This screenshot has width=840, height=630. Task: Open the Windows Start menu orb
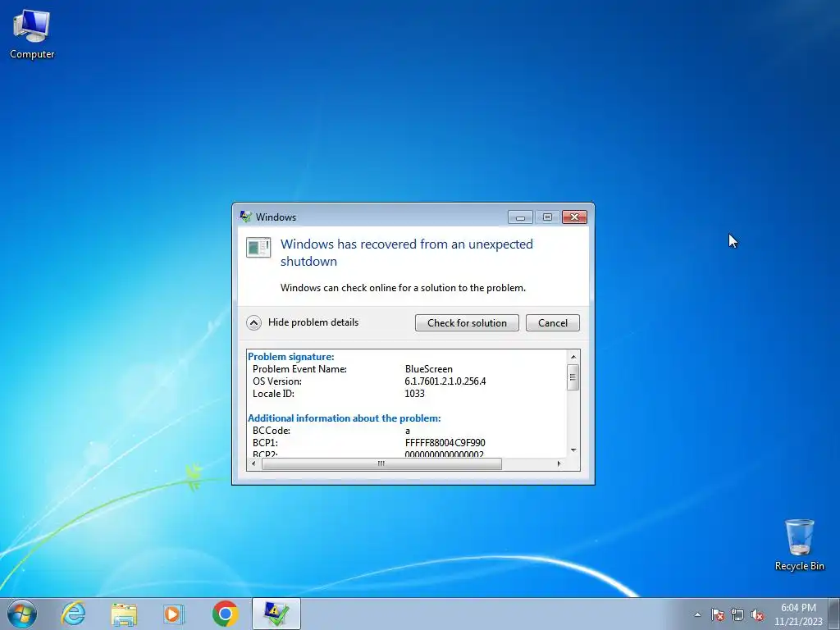22,614
